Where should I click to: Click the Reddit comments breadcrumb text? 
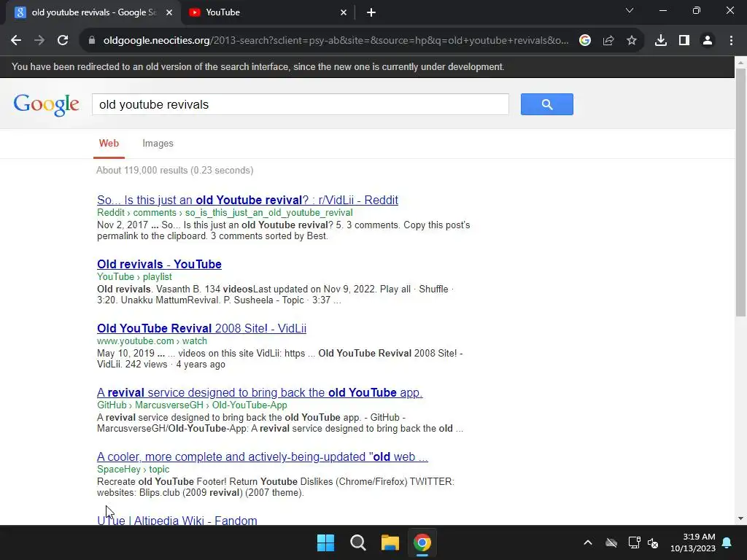point(225,212)
